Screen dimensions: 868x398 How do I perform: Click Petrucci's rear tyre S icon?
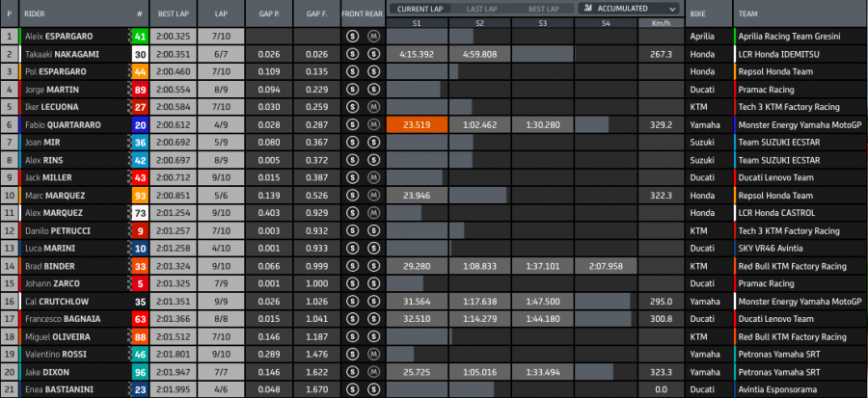(x=373, y=231)
